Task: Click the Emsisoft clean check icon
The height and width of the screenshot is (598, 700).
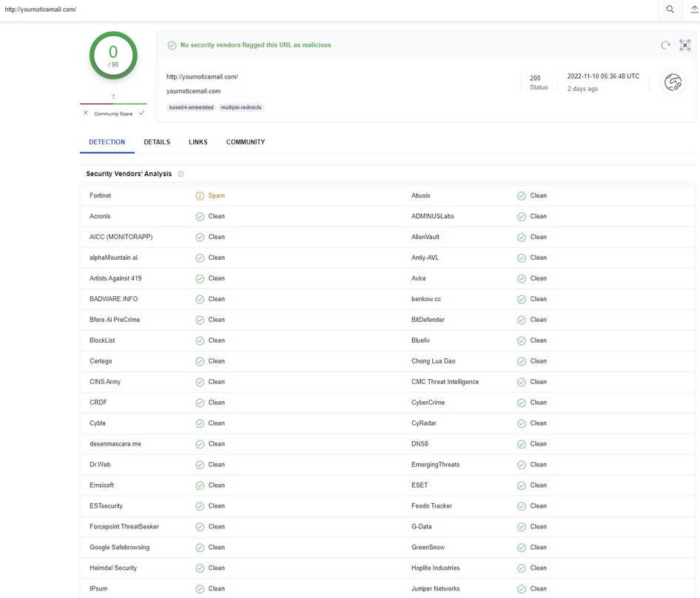Action: click(200, 486)
